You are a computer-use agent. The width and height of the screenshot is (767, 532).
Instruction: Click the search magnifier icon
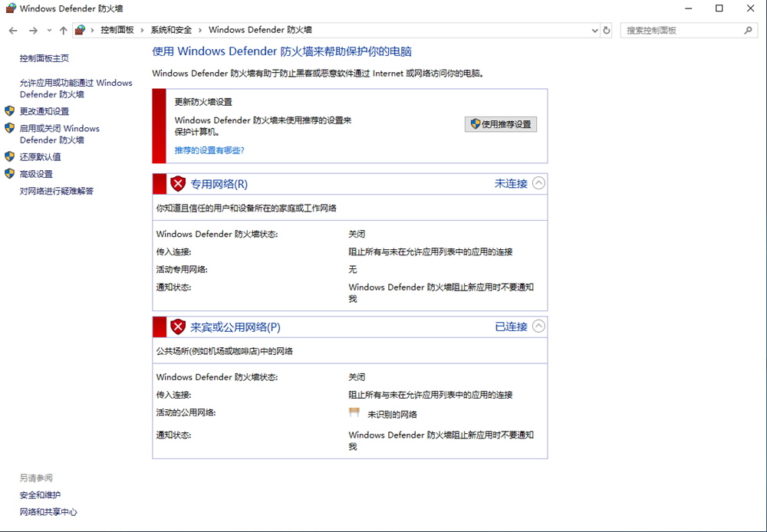[x=749, y=31]
